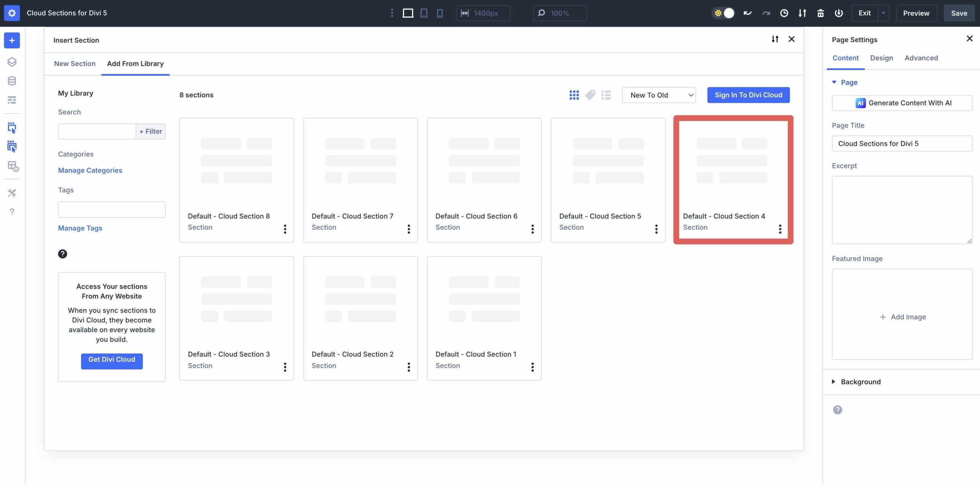Open the Manage Categories link
The image size is (980, 485).
pyautogui.click(x=90, y=170)
